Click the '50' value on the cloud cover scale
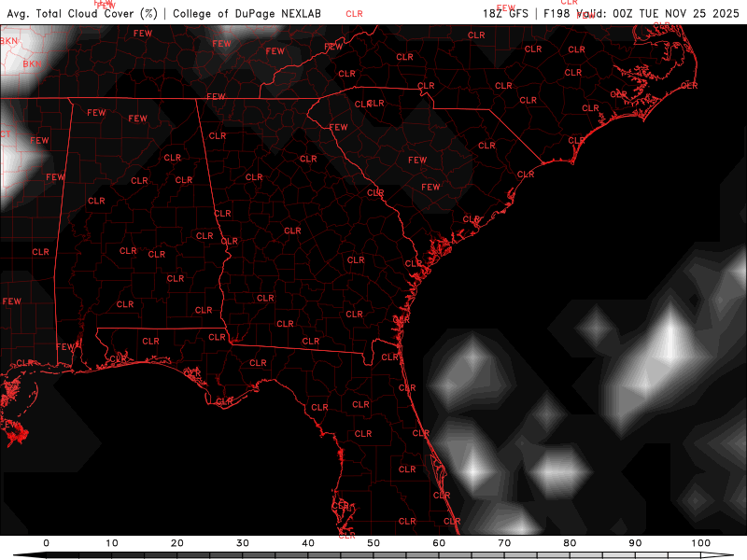 click(373, 543)
